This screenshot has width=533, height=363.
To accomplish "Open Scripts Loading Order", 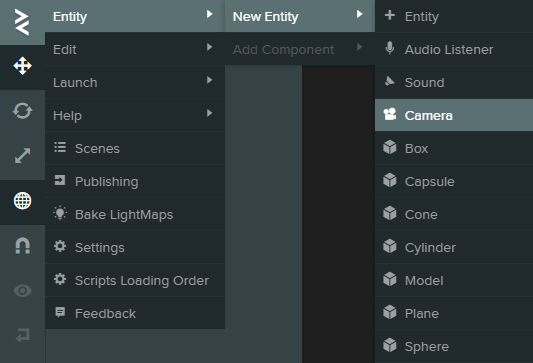I will pyautogui.click(x=135, y=280).
